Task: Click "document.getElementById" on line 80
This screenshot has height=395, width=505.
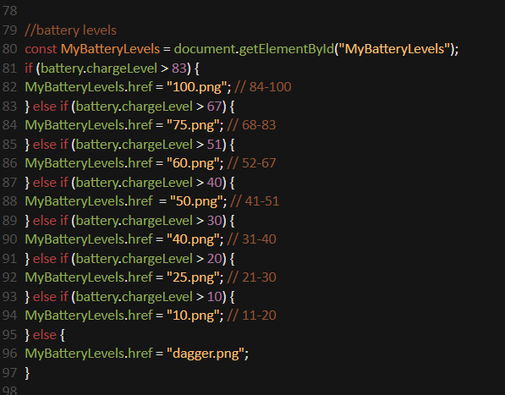Action: tap(254, 49)
